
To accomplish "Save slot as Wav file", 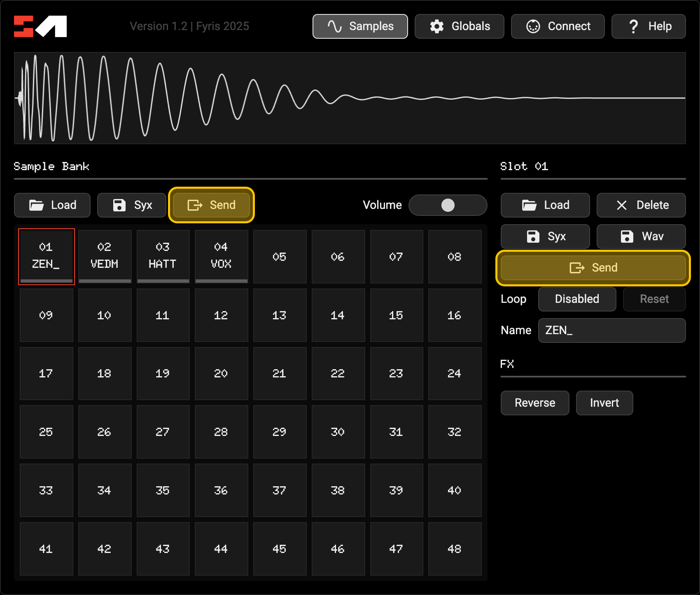I will (641, 237).
